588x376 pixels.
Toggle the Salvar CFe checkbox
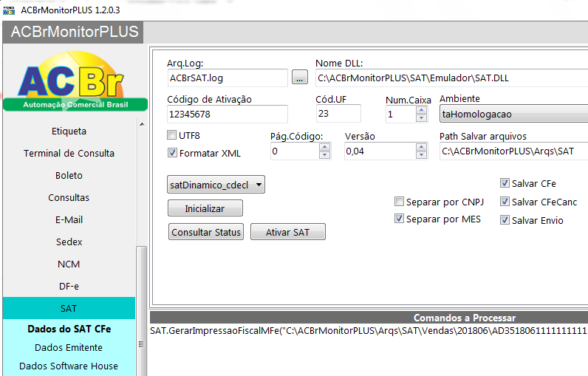pyautogui.click(x=505, y=183)
